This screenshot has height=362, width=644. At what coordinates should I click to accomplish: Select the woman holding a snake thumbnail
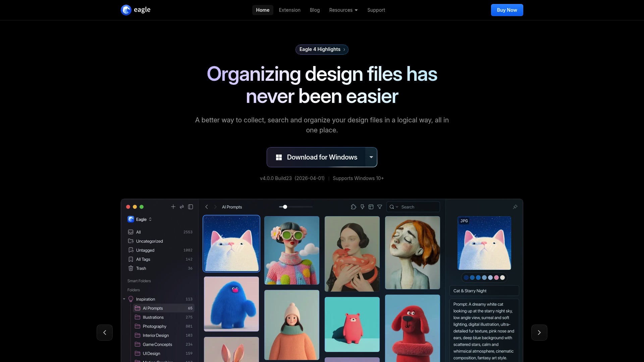[352, 254]
